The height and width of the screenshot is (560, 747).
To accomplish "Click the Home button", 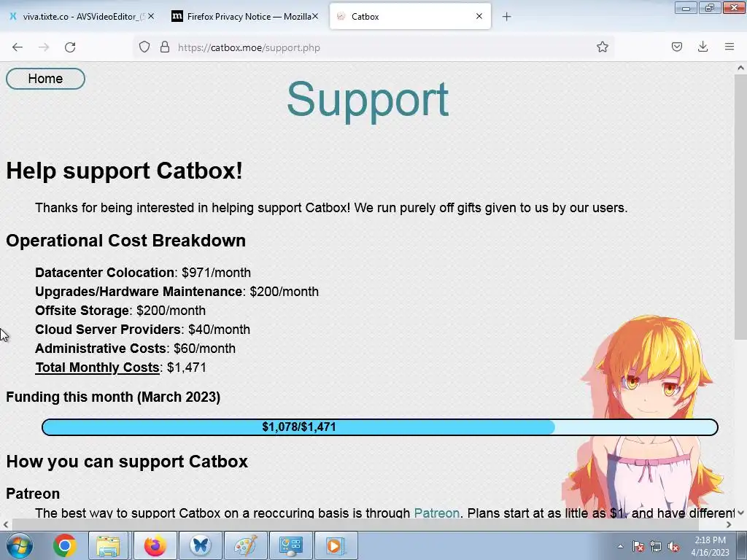I will pyautogui.click(x=45, y=79).
